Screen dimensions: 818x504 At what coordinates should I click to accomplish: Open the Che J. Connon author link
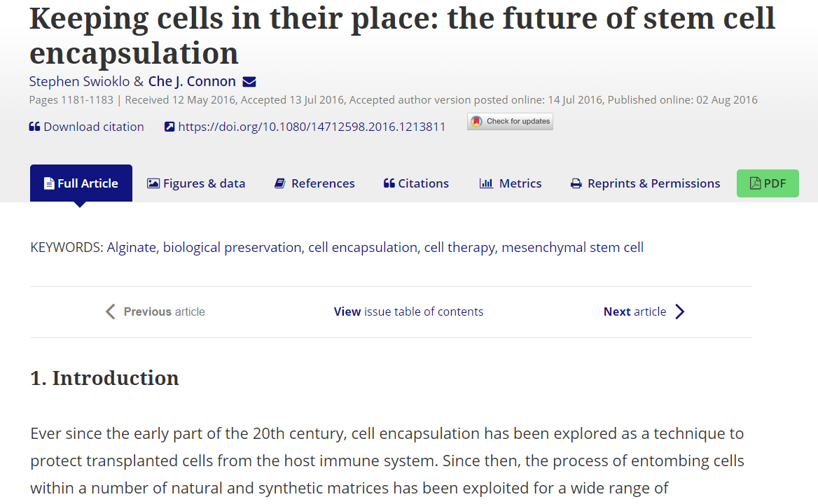[x=192, y=81]
